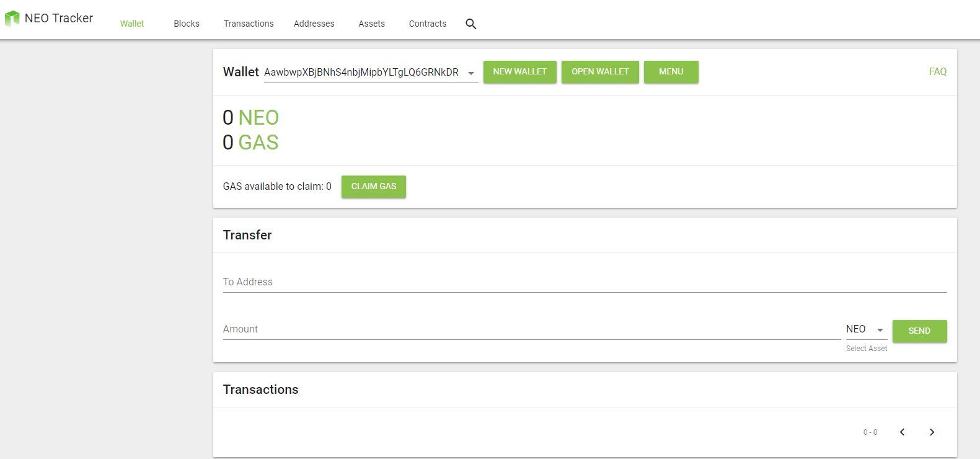Click the '0 - 0' pagination count
The height and width of the screenshot is (459, 980).
pyautogui.click(x=870, y=432)
